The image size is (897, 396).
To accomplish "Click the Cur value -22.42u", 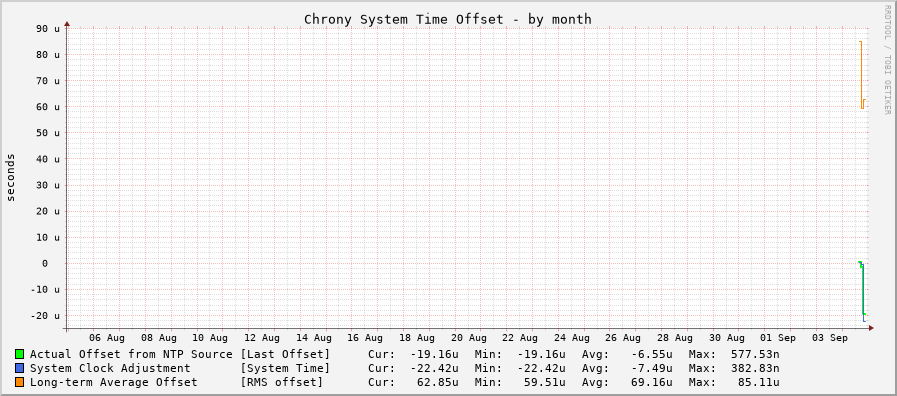I will click(434, 368).
